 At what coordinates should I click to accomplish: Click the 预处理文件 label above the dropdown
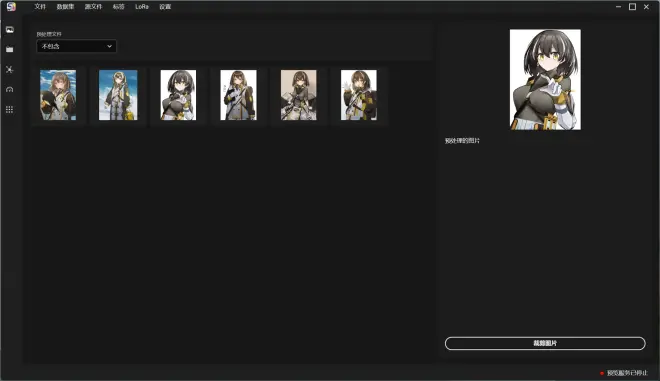(x=49, y=34)
